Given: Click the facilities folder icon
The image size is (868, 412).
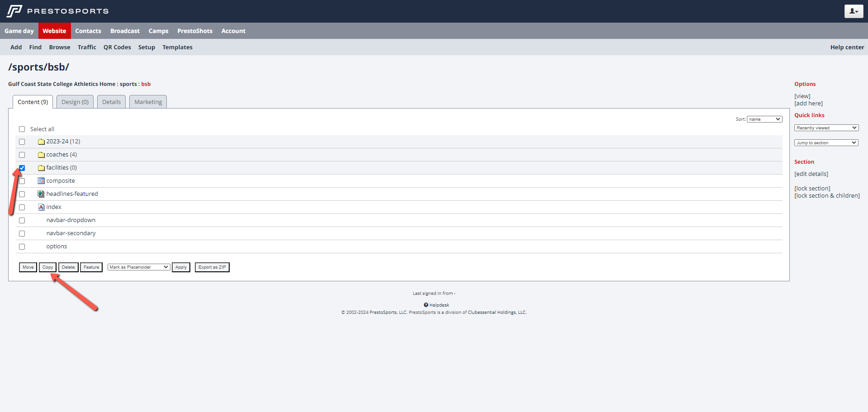Looking at the screenshot, I should pos(41,168).
